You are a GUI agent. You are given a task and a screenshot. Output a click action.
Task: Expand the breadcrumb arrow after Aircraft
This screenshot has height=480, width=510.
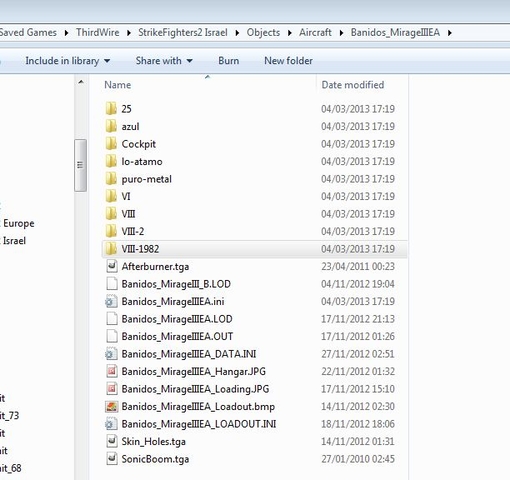[341, 33]
